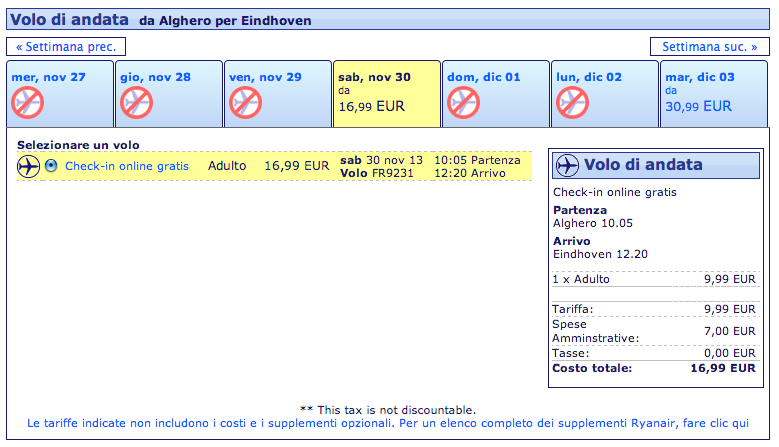Click the Tariffa 9,99 EUR row
Image resolution: width=779 pixels, height=447 pixels.
[x=654, y=309]
